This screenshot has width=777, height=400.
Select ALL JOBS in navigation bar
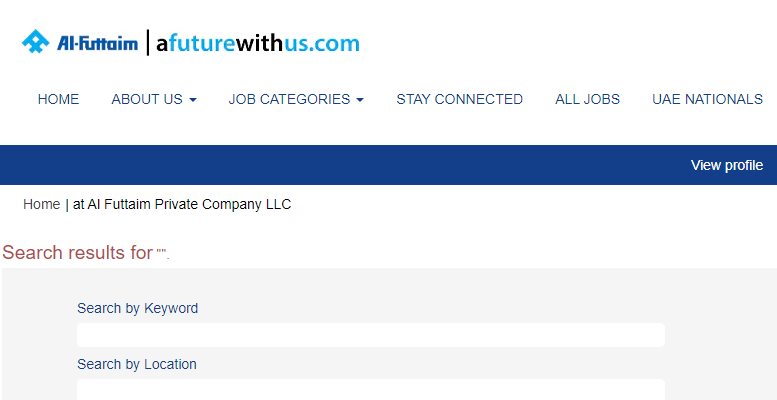[587, 99]
